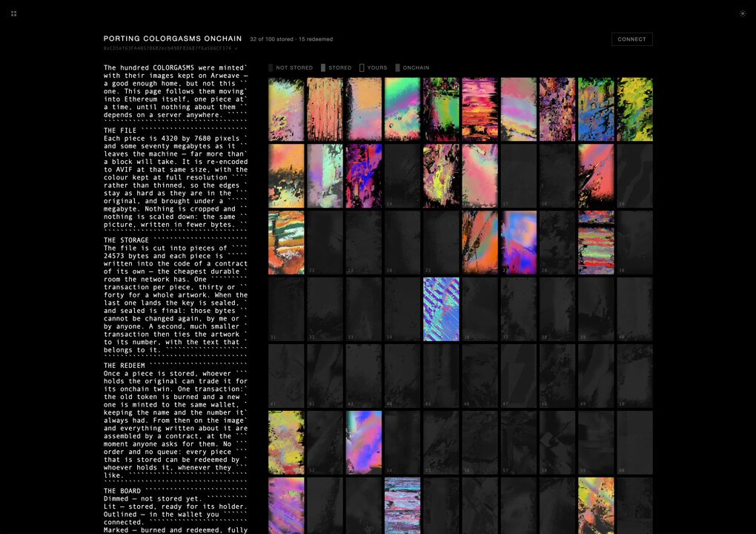
Task: Select the dimmed tile numbered 24
Action: click(402, 243)
